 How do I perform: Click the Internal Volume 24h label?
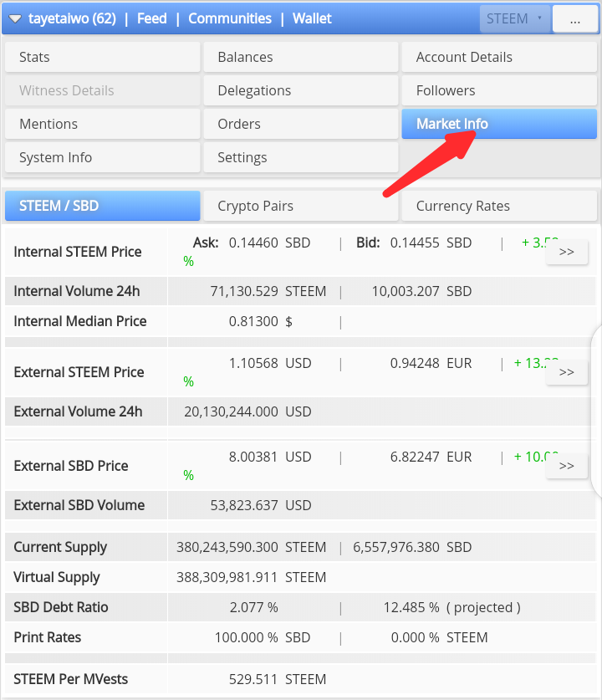tap(77, 291)
